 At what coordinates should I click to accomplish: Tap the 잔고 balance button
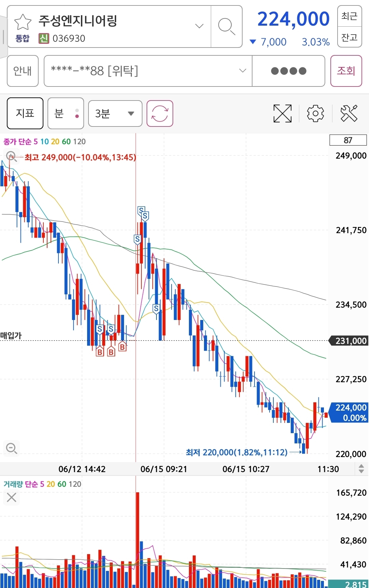[x=349, y=37]
